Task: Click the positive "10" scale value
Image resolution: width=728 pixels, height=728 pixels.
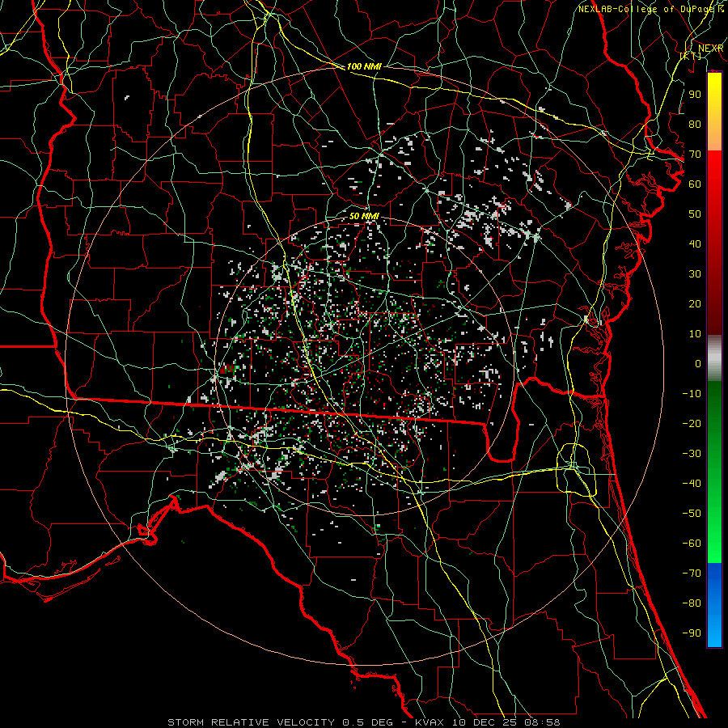Action: pyautogui.click(x=695, y=334)
